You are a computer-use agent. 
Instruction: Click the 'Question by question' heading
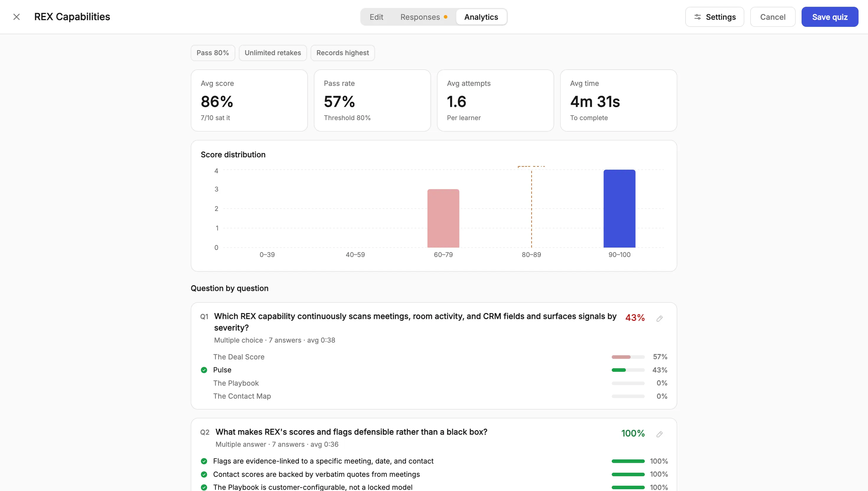pos(229,288)
